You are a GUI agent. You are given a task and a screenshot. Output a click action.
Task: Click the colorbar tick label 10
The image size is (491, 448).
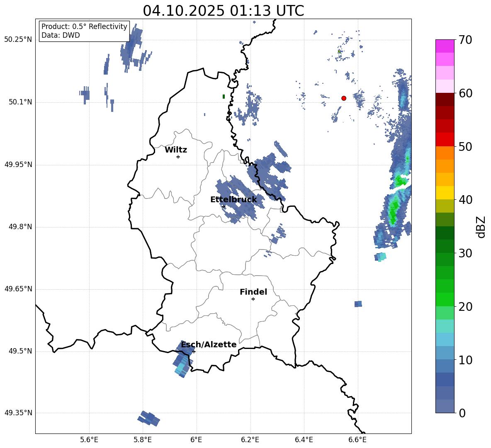465,360
